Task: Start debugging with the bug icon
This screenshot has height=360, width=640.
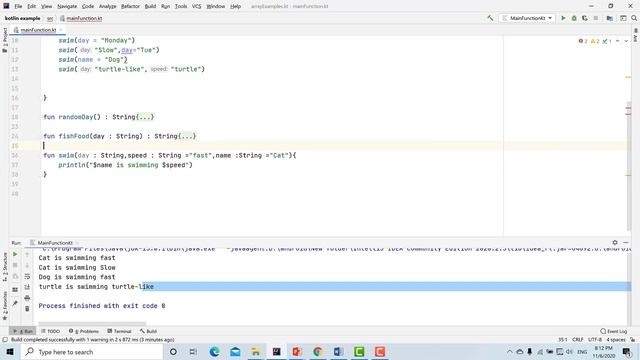Action: tap(574, 18)
